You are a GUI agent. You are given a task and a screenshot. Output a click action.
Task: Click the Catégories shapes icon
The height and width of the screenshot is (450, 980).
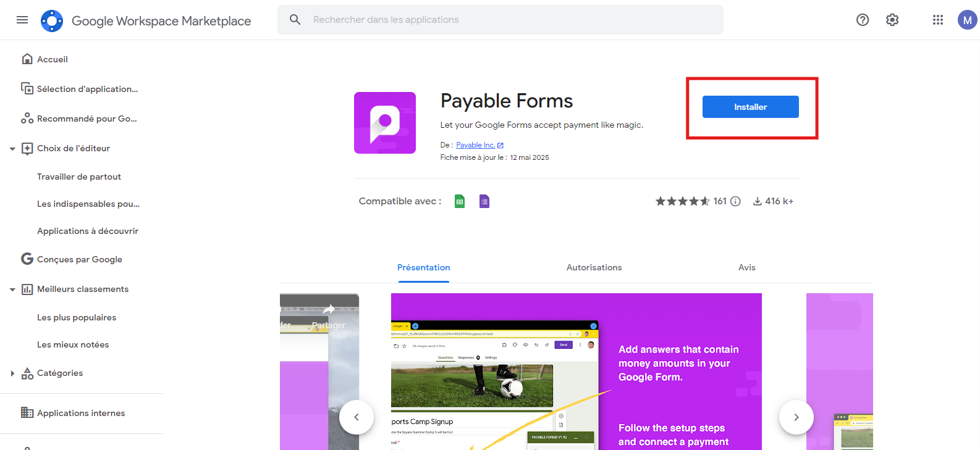[27, 373]
